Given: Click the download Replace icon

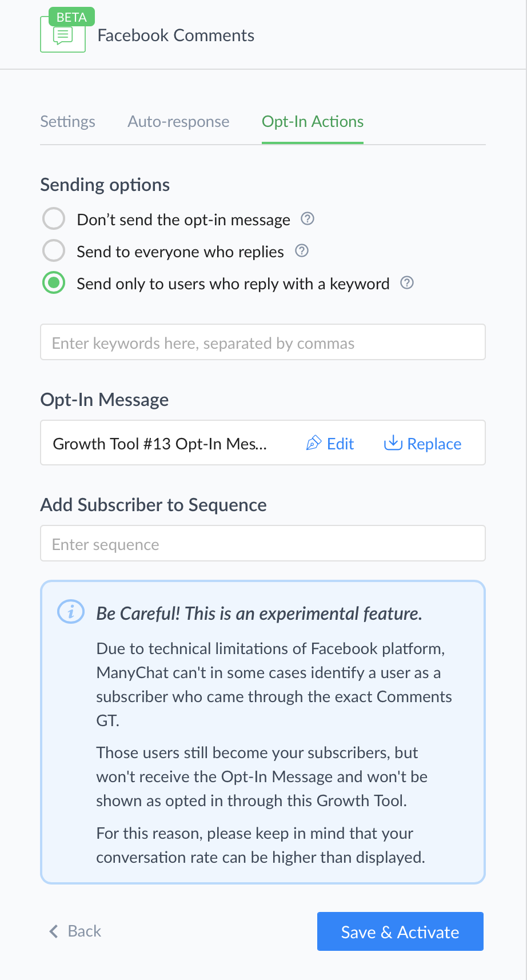Looking at the screenshot, I should point(393,443).
